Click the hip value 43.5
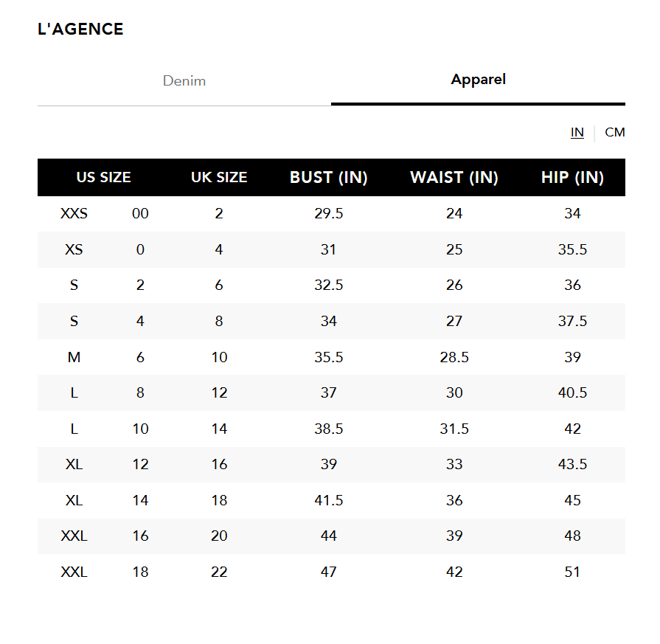Screen dimensions: 660x644 (572, 465)
